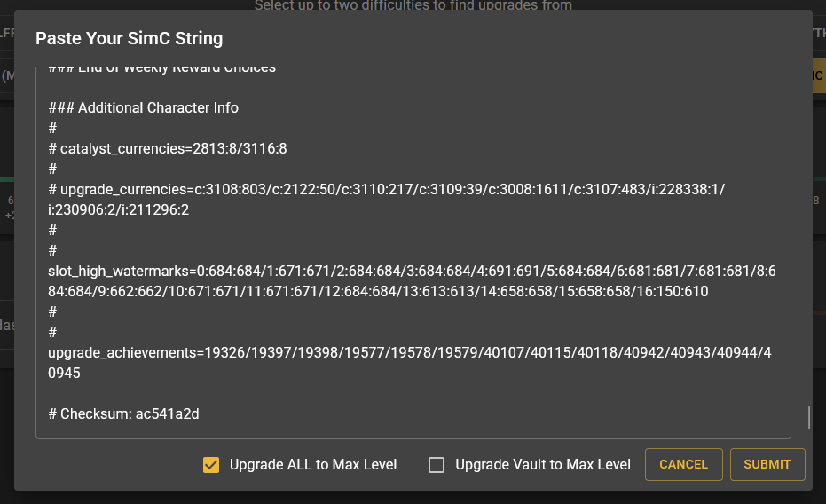The image size is (826, 504).
Task: Uncheck the Upgrade ALL to Max Level checkbox
Action: point(211,465)
